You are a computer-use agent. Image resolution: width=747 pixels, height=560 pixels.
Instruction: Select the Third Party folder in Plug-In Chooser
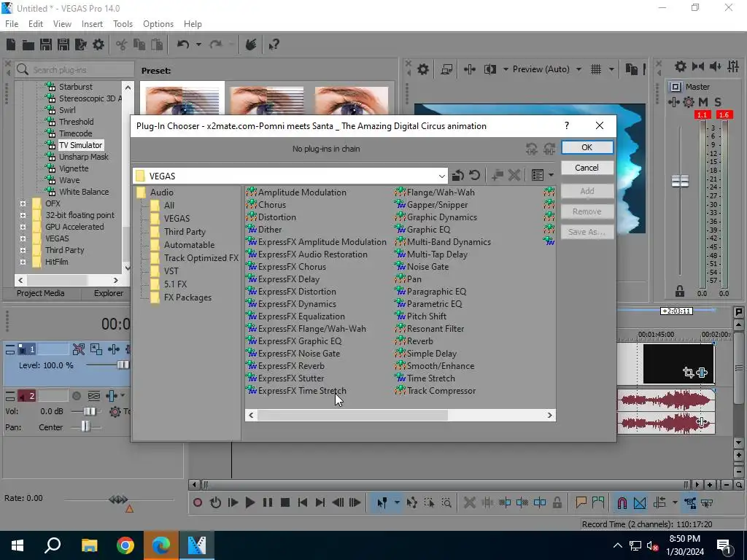click(185, 231)
